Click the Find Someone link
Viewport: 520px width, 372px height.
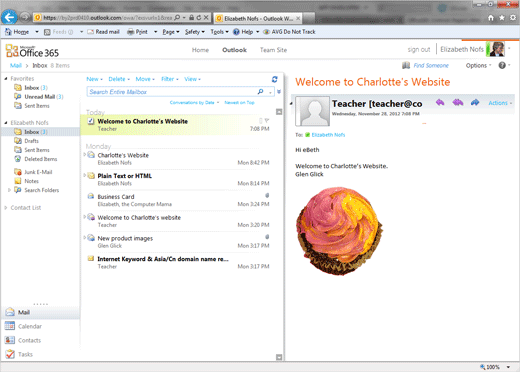pos(431,65)
